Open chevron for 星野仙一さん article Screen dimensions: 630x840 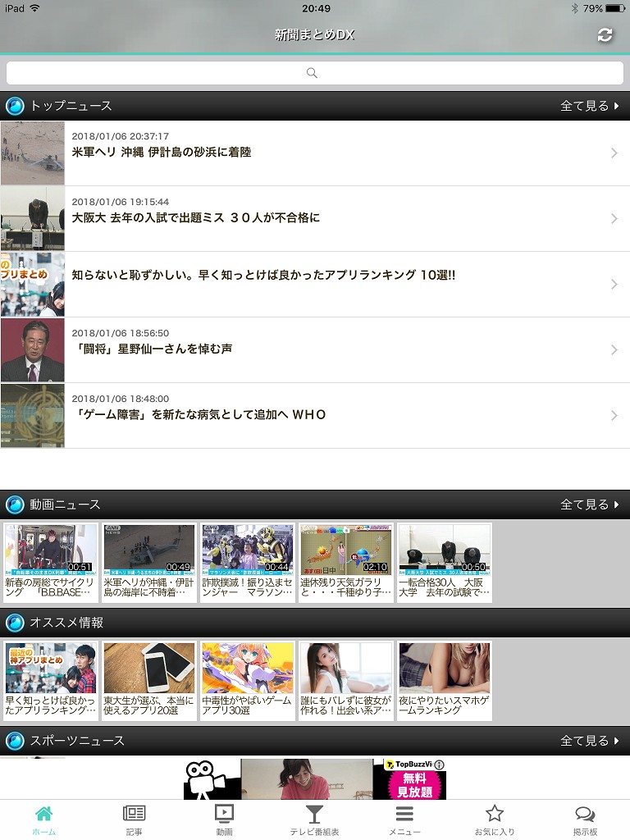(614, 350)
